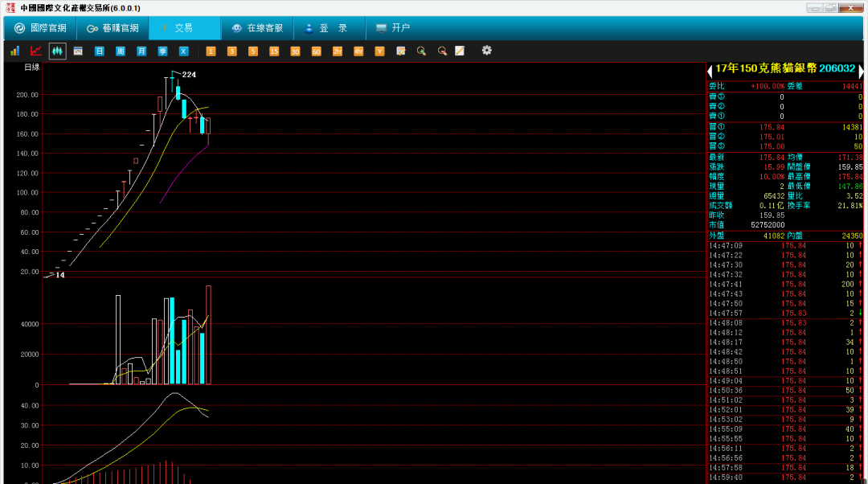Select the 1 minute chart button

click(211, 51)
